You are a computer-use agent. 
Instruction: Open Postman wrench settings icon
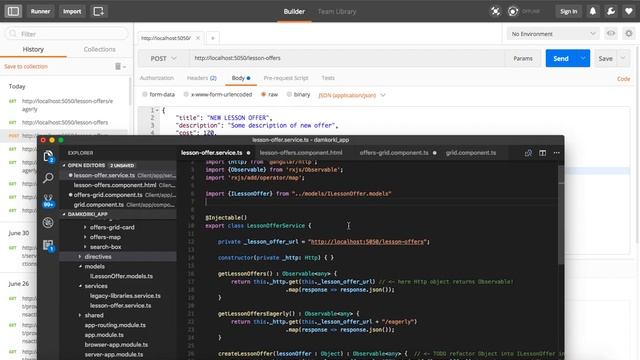coord(611,11)
